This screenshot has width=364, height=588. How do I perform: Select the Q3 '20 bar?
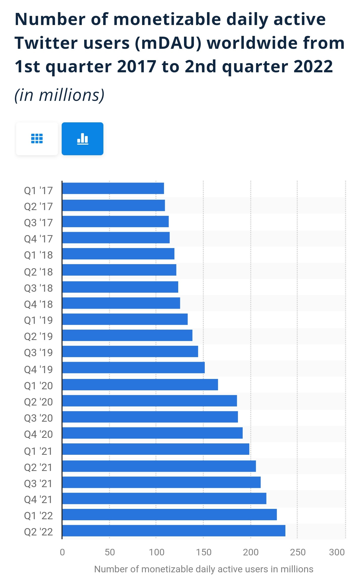click(x=150, y=417)
